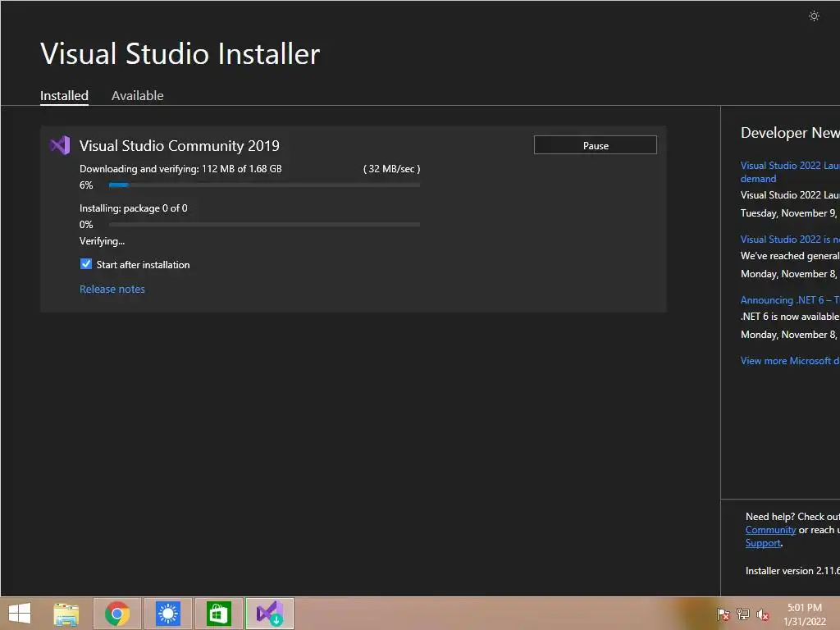Image resolution: width=840 pixels, height=630 pixels.
Task: Click the Downloading and verifying status text
Action: (x=180, y=169)
